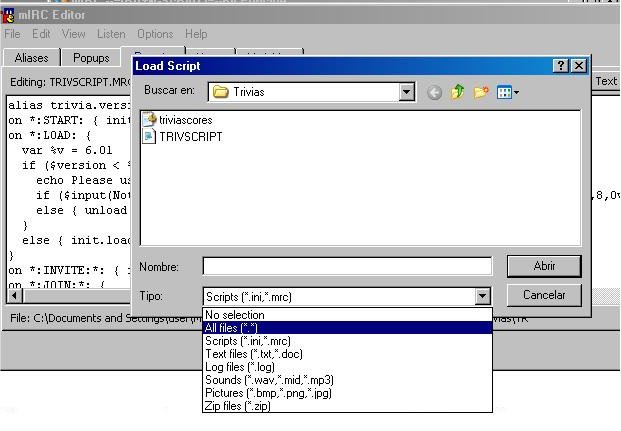Open the Help menu

[x=196, y=34]
